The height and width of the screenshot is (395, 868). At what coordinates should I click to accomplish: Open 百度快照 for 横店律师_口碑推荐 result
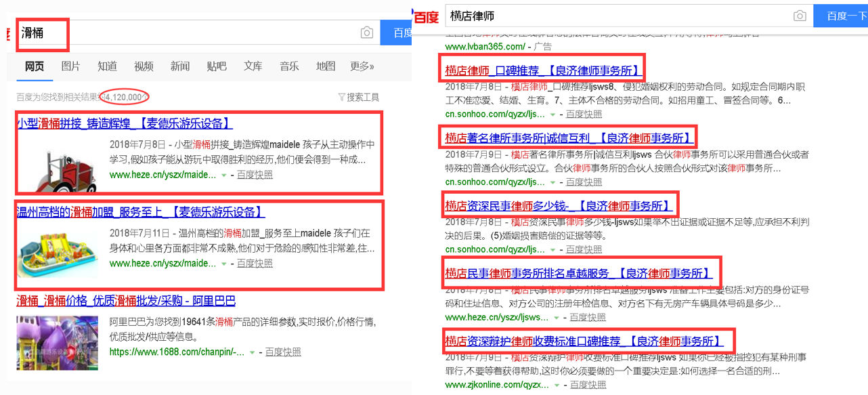point(584,114)
